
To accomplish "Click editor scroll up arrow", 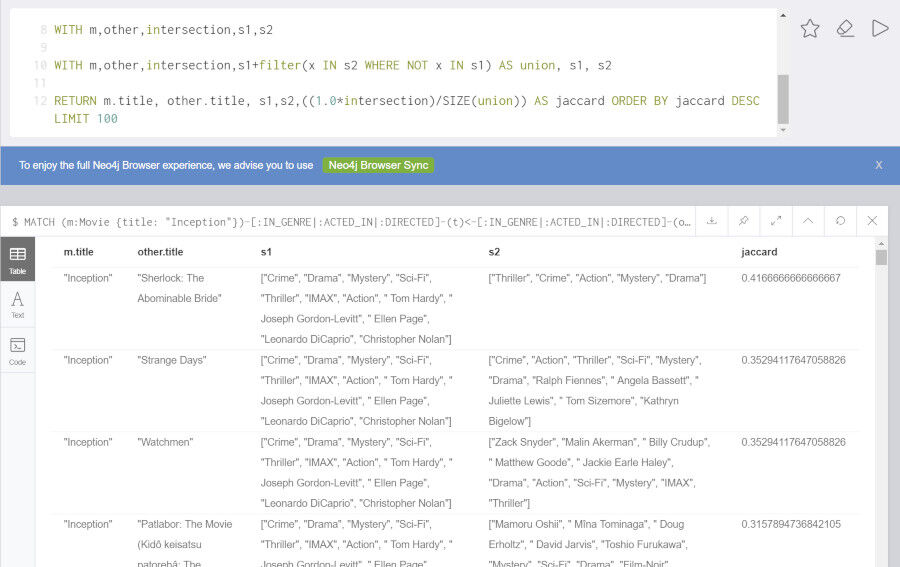I will tap(783, 15).
